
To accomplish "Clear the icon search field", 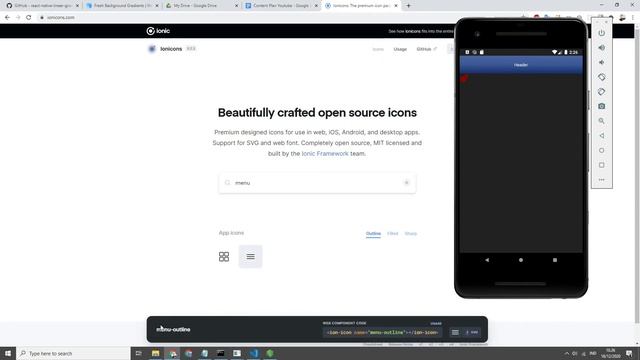I will click(407, 183).
